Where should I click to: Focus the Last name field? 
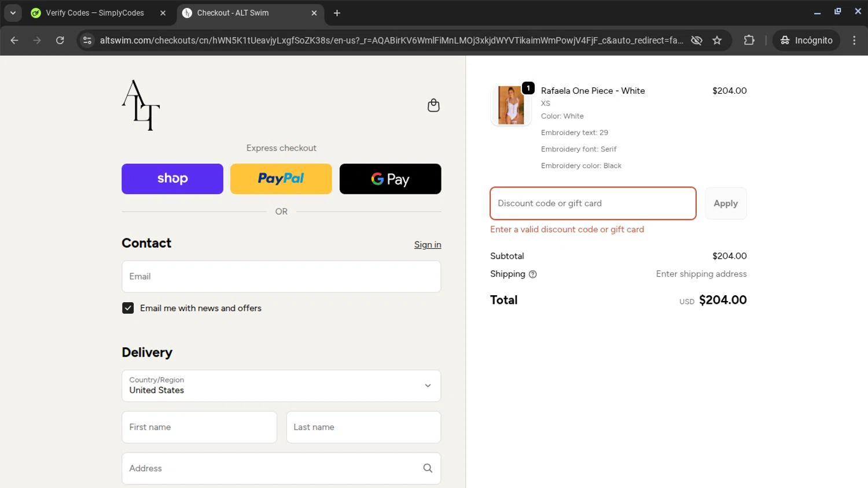click(363, 427)
